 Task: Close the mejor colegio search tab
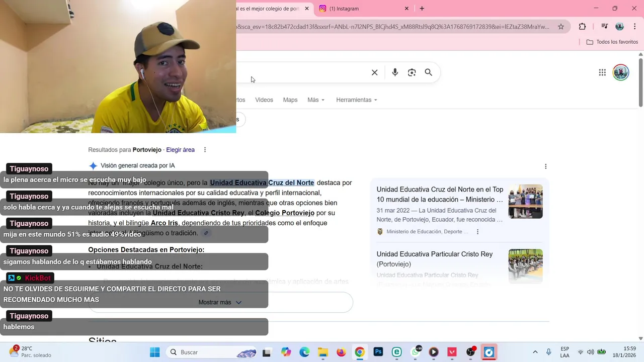point(307,9)
